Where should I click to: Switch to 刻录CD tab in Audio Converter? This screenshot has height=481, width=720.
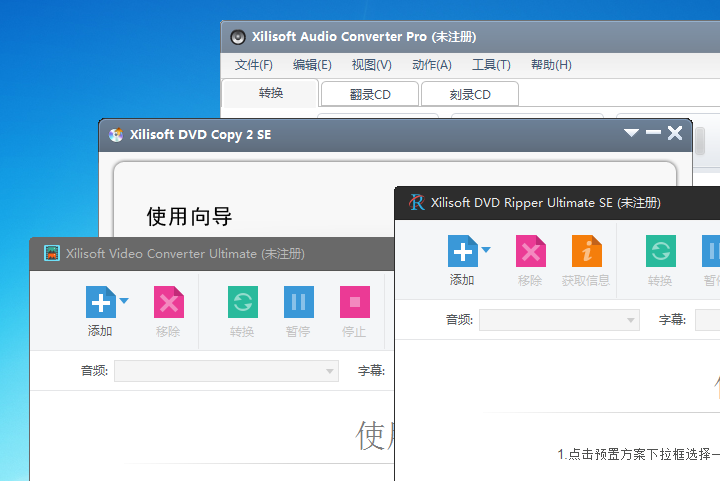470,94
